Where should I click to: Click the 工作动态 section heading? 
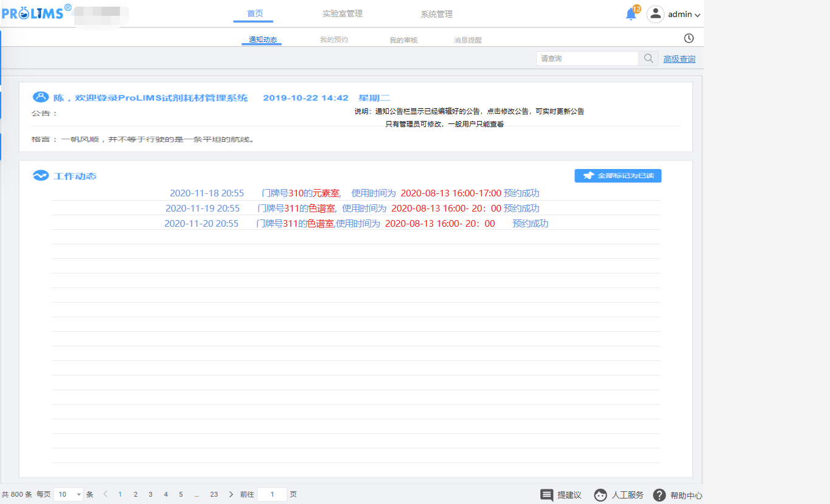[x=75, y=176]
